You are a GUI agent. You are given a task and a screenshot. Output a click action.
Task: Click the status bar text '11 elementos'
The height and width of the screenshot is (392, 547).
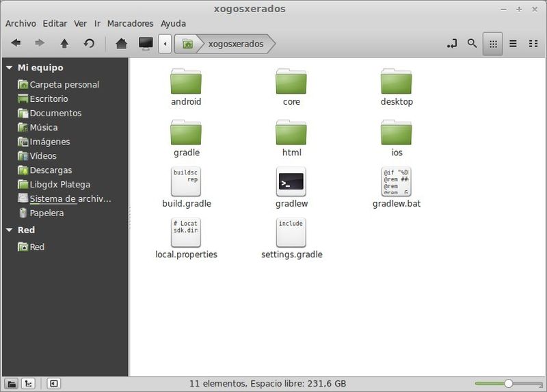[217, 384]
